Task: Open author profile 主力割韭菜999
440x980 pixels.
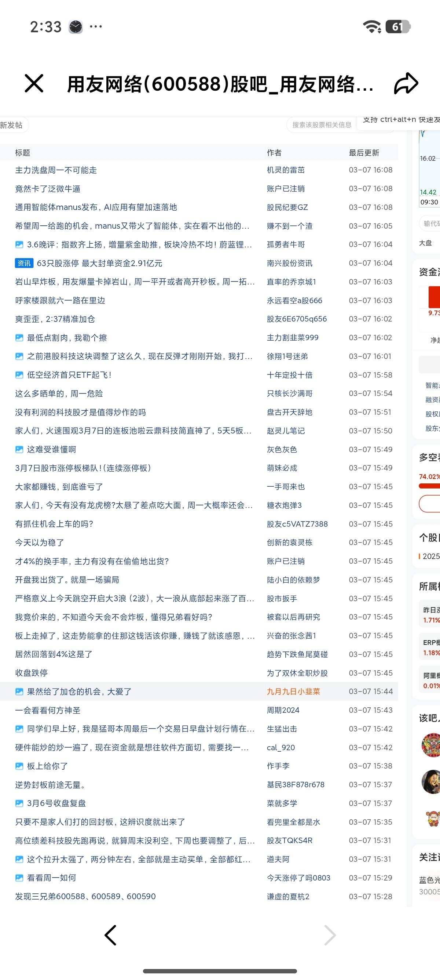Action: (293, 338)
